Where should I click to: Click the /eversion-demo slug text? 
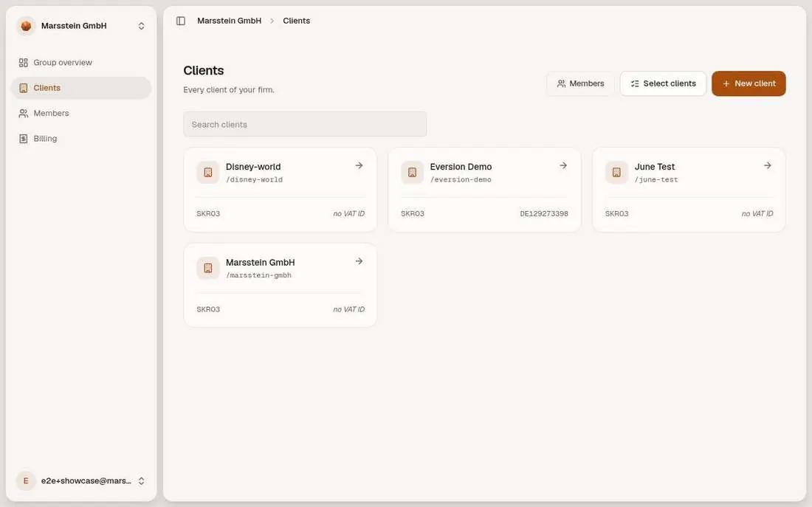pyautogui.click(x=461, y=180)
